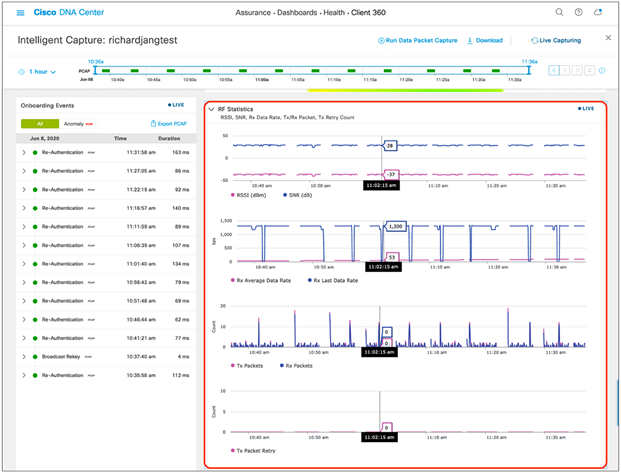
Task: Click the last green PCAP segment on timeline
Action: tap(496, 71)
